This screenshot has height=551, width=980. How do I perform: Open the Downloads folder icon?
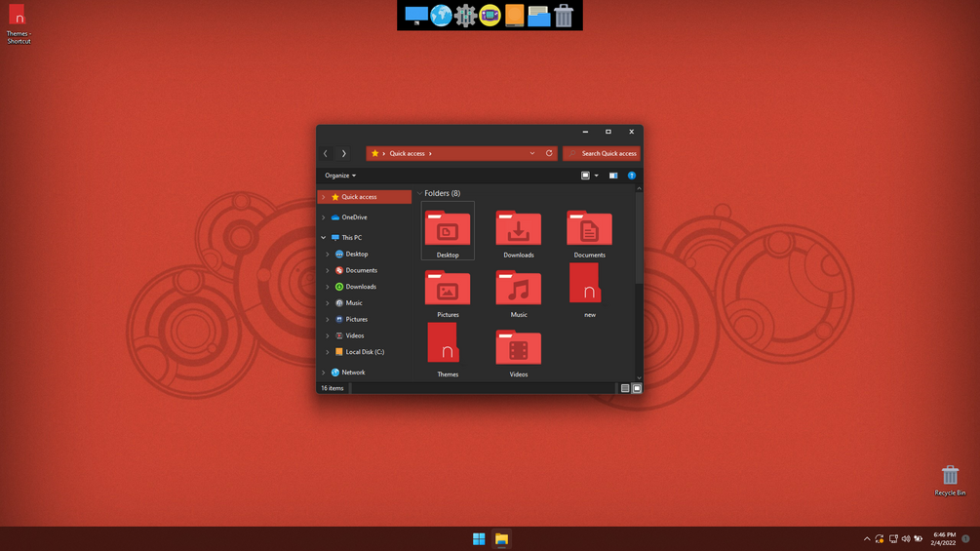[x=518, y=234]
